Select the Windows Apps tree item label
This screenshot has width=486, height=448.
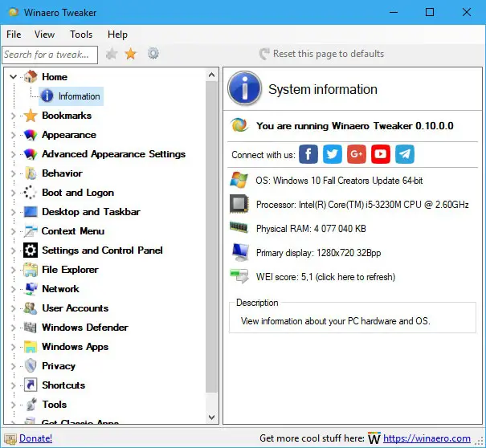coord(75,347)
